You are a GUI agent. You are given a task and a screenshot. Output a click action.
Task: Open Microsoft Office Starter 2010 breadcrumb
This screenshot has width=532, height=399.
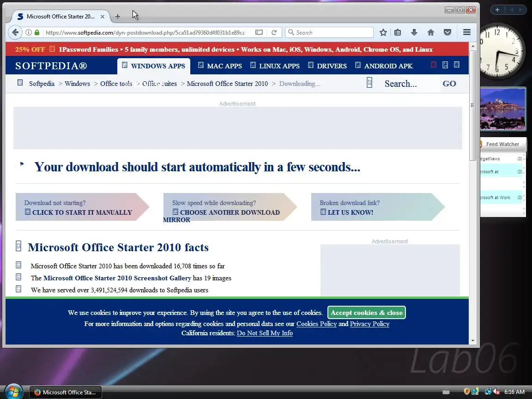pos(227,84)
